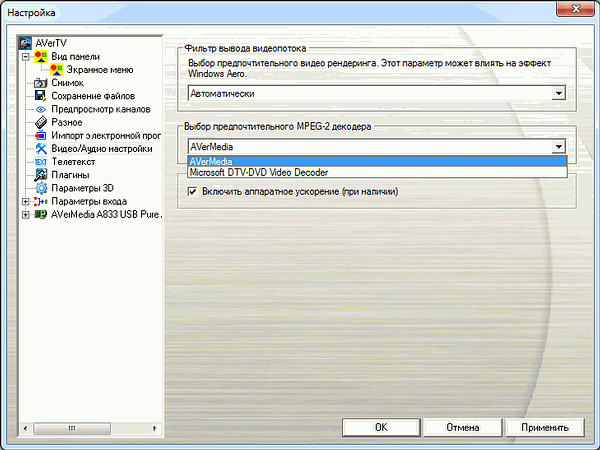The image size is (600, 450).
Task: Click the Снимок camera icon
Action: (x=41, y=83)
